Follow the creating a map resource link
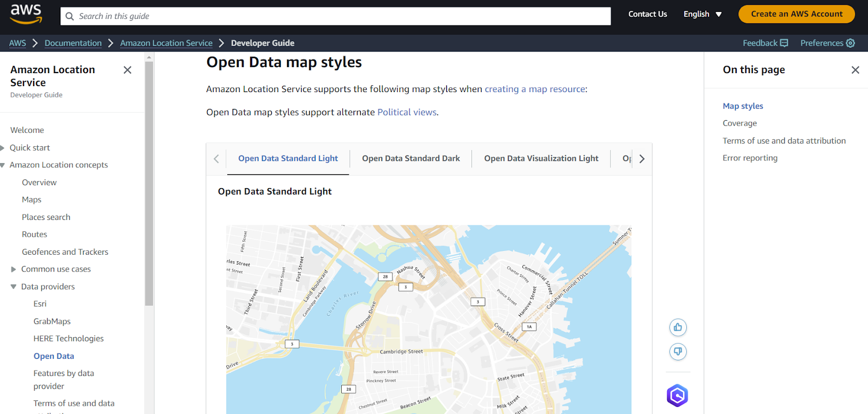The image size is (868, 414). click(535, 89)
